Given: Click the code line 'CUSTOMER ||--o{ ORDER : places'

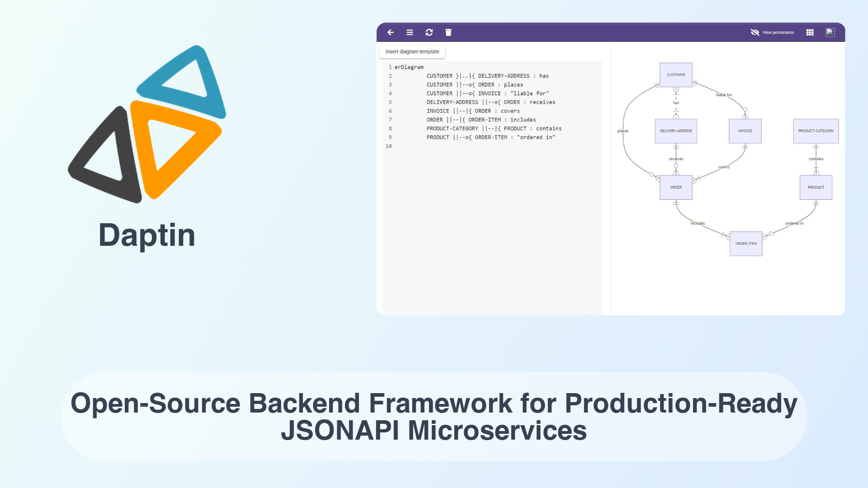Looking at the screenshot, I should (475, 84).
